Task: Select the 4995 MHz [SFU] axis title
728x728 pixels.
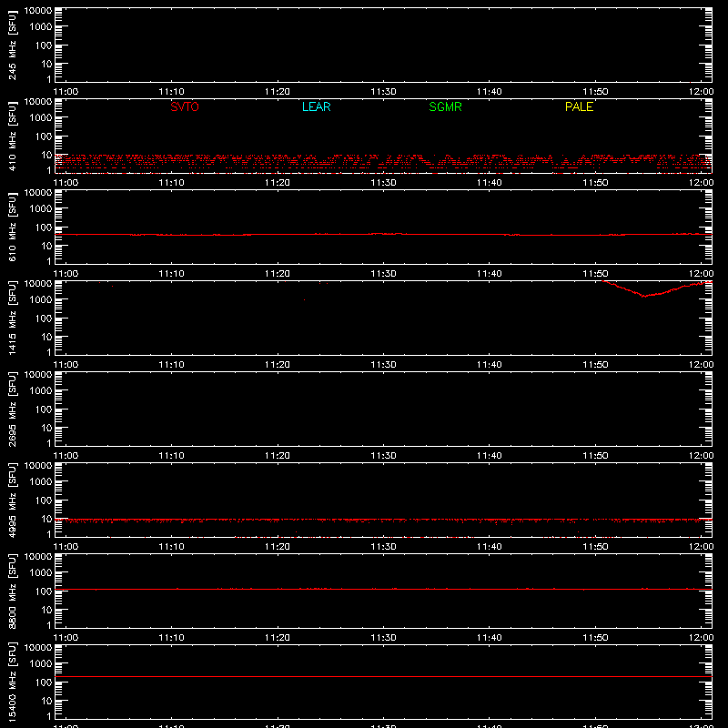Action: click(x=12, y=500)
